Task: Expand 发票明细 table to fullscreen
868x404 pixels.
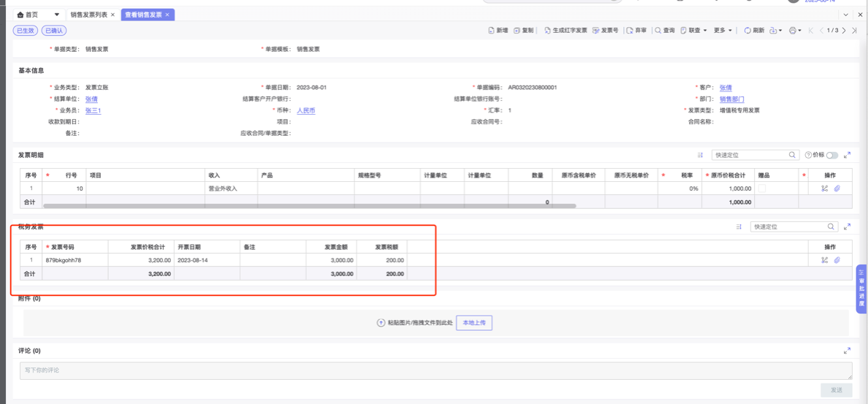Action: click(847, 155)
